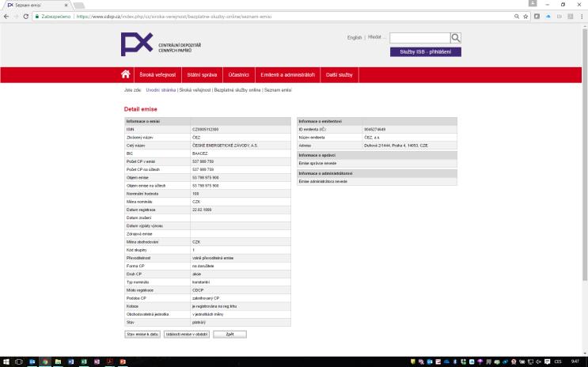This screenshot has height=367, width=588.
Task: Click Seznam emisí breadcrumb text
Action: tap(278, 90)
